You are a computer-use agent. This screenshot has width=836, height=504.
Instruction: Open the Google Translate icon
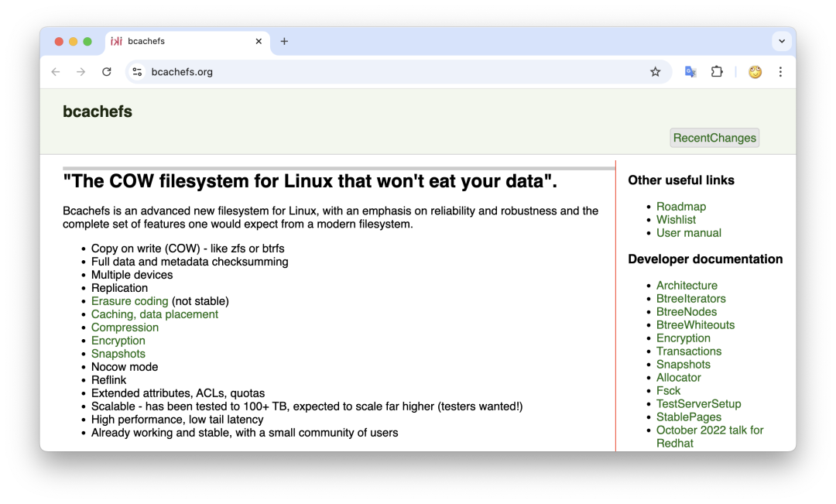690,72
